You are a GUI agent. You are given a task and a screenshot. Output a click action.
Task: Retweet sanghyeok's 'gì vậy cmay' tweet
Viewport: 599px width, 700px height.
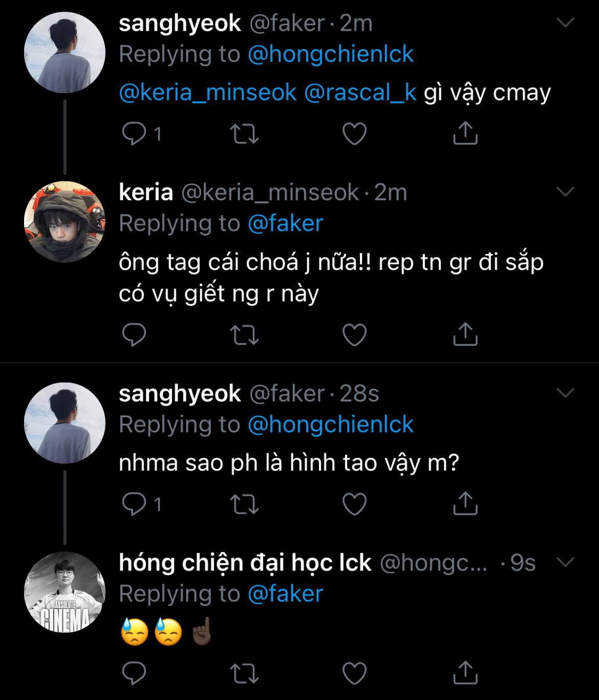244,134
